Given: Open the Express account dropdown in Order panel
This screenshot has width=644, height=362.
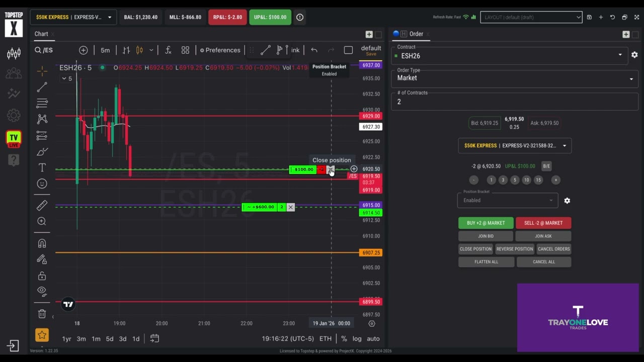Looking at the screenshot, I should (515, 146).
